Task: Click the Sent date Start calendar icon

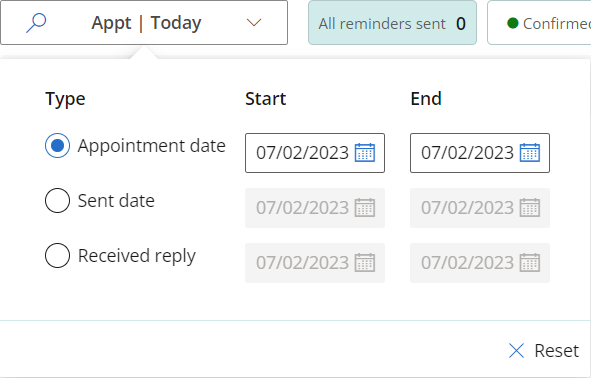Action: pos(365,208)
